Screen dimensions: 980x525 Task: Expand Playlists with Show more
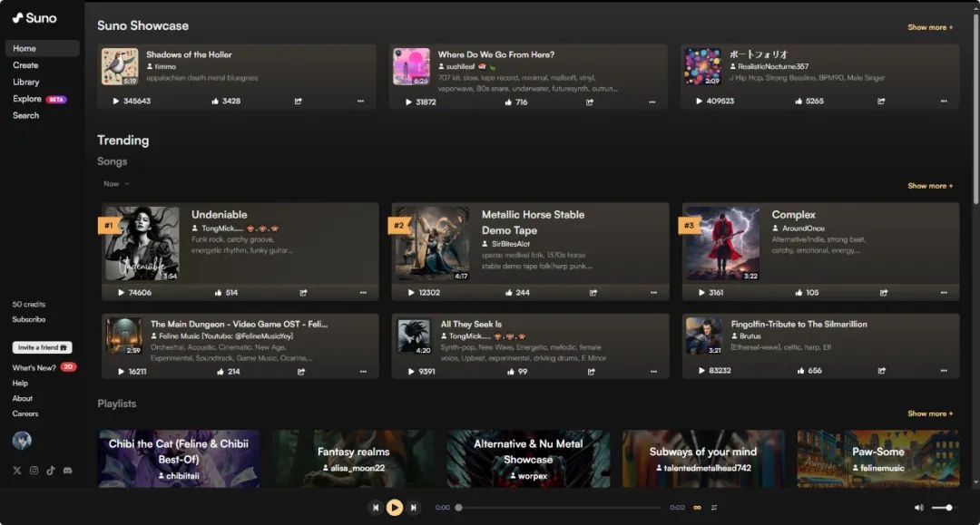click(930, 413)
